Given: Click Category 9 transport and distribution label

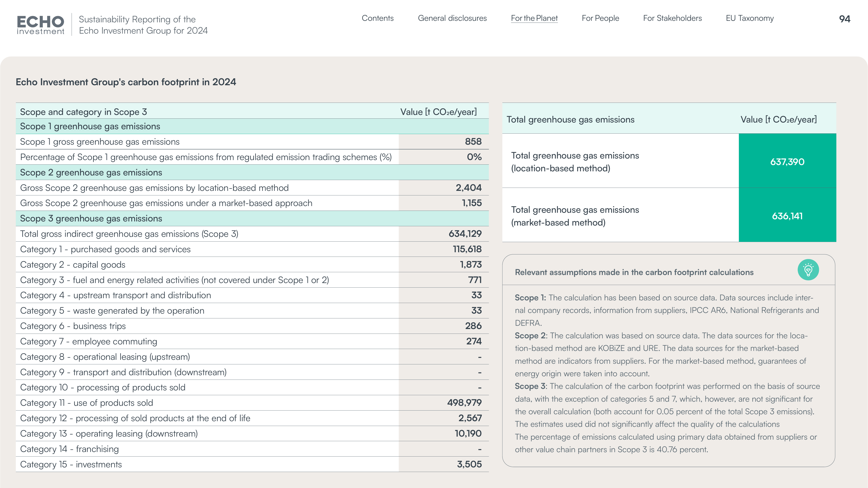Looking at the screenshot, I should (x=123, y=372).
